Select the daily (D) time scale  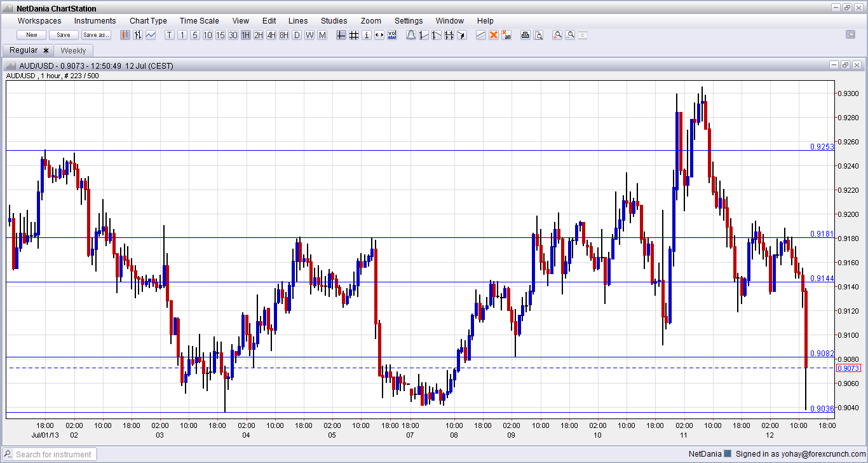pos(297,35)
